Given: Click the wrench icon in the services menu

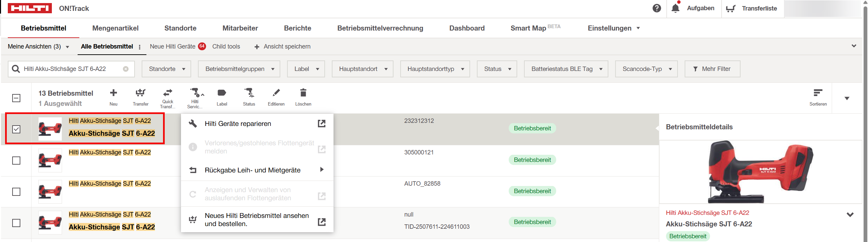Looking at the screenshot, I should [x=193, y=124].
